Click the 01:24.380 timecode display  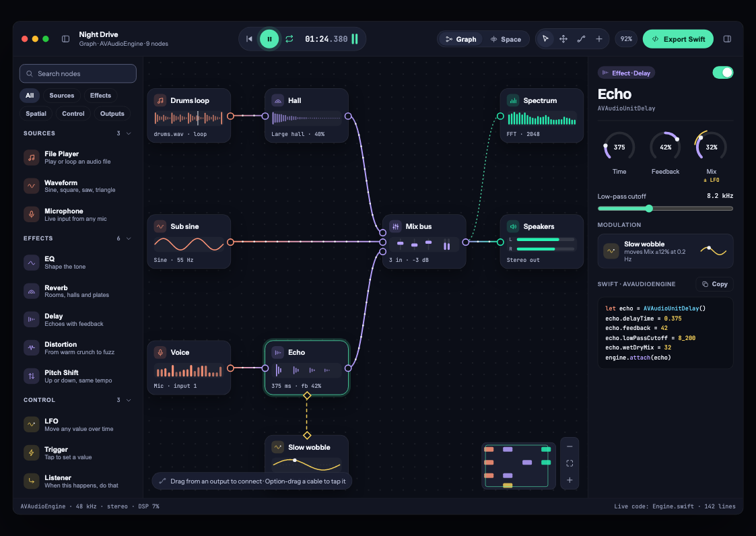click(326, 39)
